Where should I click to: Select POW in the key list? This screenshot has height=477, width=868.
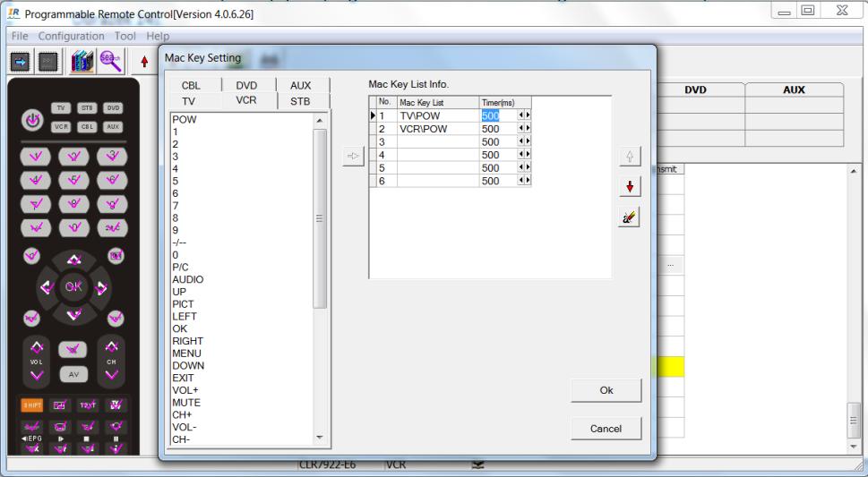click(185, 120)
